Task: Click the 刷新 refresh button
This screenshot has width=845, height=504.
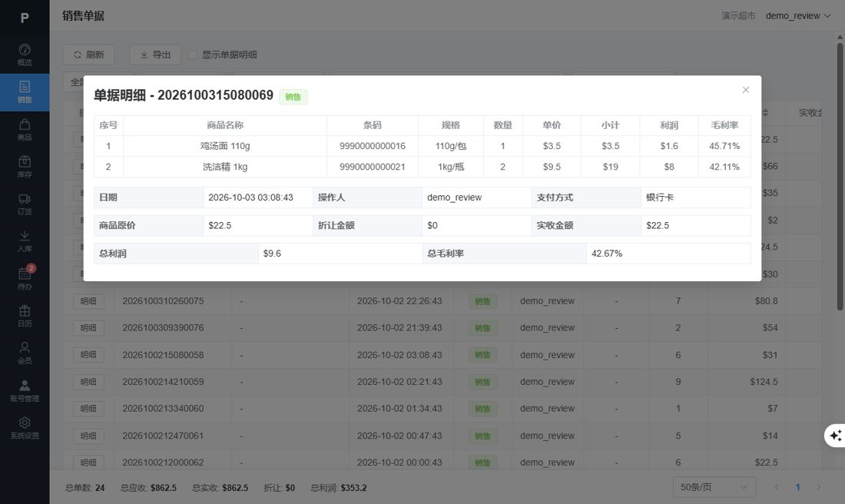Action: pyautogui.click(x=89, y=55)
